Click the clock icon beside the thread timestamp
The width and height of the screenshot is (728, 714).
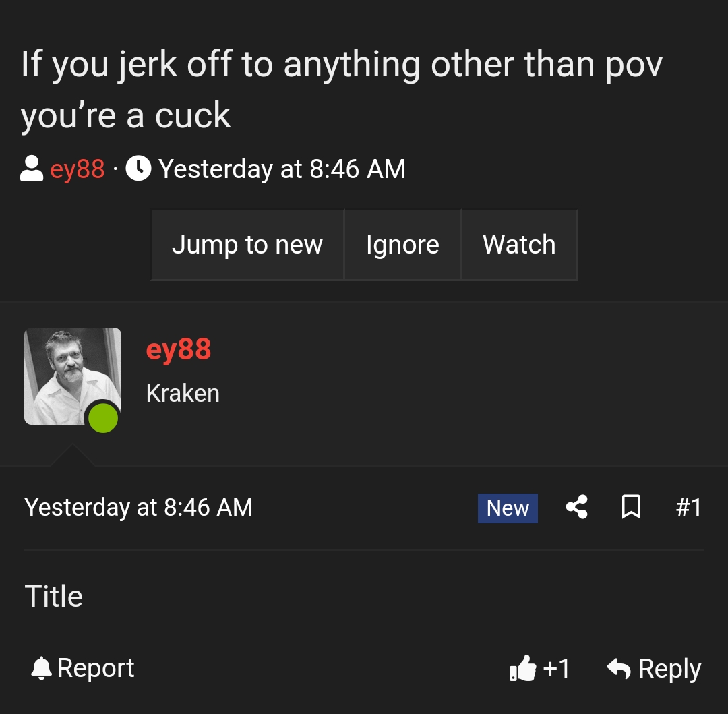pos(139,169)
